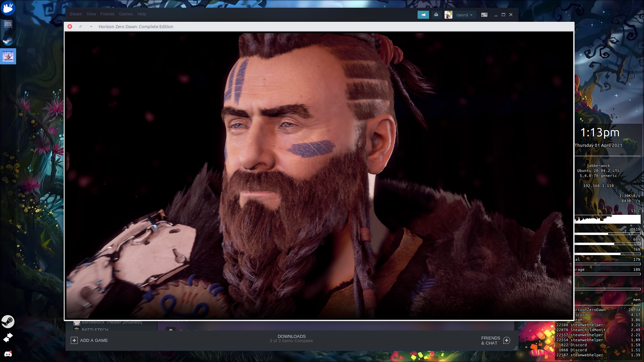This screenshot has height=362, width=644.
Task: Open FRIENDS & CHAT in Steam
Action: coord(490,341)
